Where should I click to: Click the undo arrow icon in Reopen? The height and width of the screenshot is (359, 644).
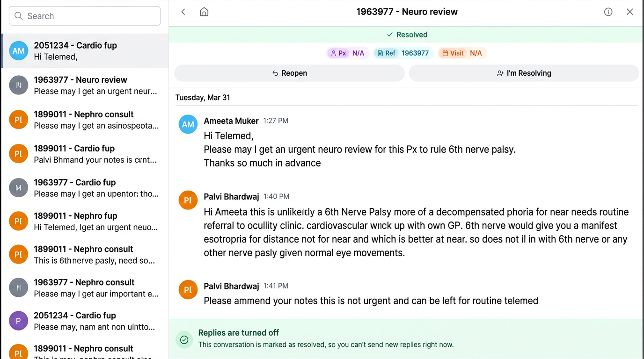(275, 73)
